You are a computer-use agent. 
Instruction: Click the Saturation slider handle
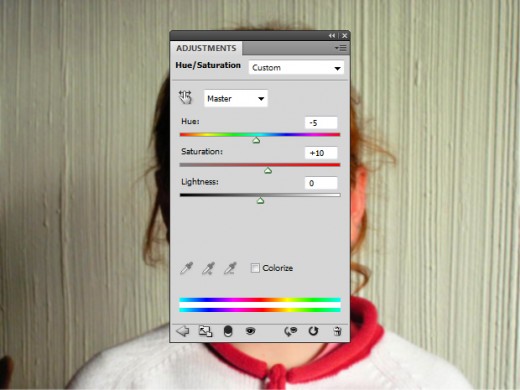coord(268,171)
